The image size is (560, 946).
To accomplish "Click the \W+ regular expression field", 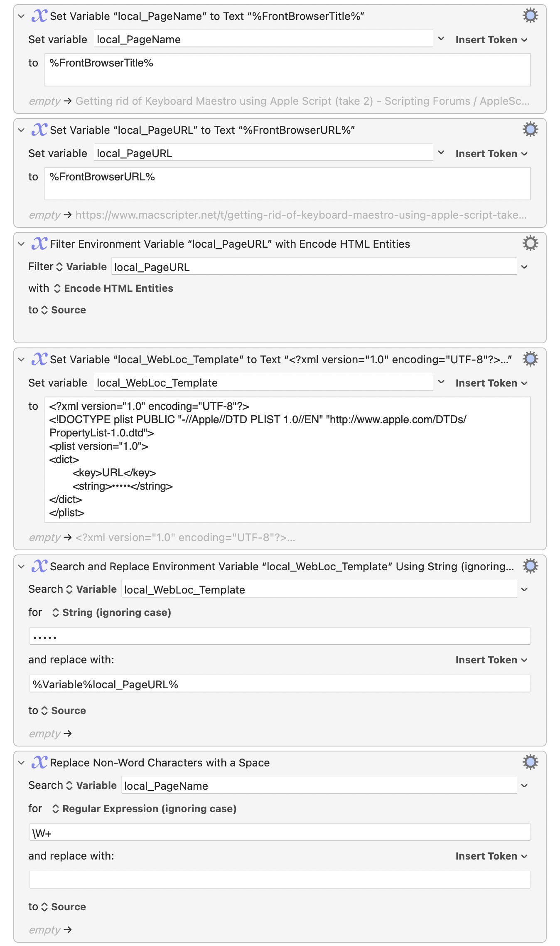I will click(x=280, y=833).
